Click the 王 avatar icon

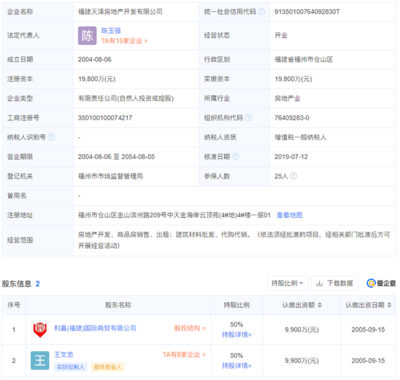click(40, 361)
